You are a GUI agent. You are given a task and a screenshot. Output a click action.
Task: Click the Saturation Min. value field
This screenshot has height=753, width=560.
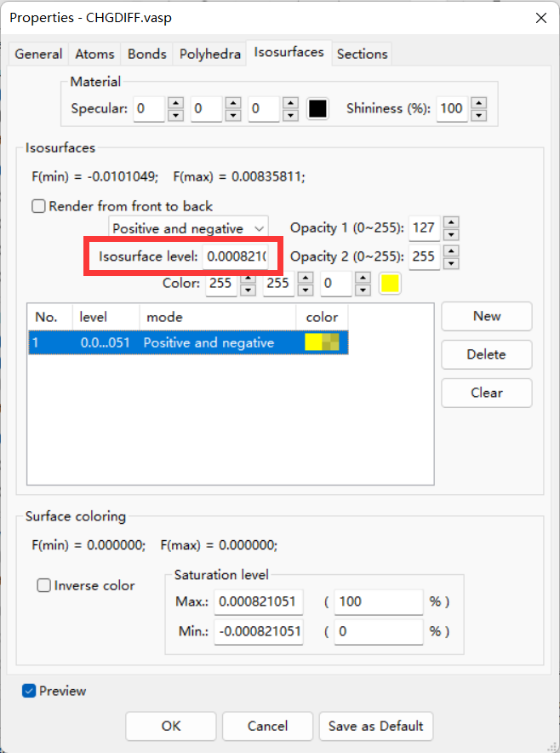click(x=259, y=631)
